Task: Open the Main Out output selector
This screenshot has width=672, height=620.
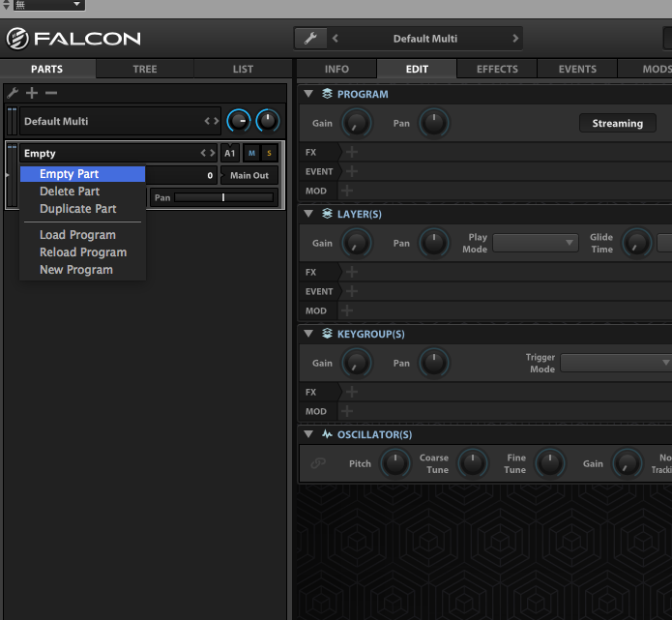Action: coord(249,175)
